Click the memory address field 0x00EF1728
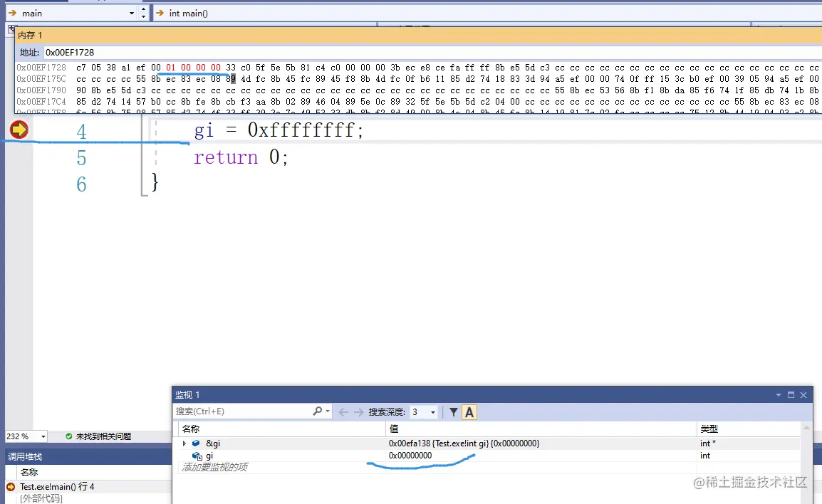The image size is (822, 504). point(432,53)
